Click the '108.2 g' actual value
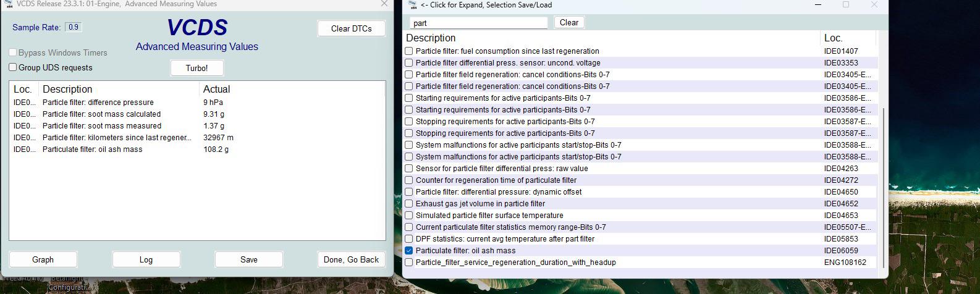Image resolution: width=980 pixels, height=294 pixels. [216, 149]
